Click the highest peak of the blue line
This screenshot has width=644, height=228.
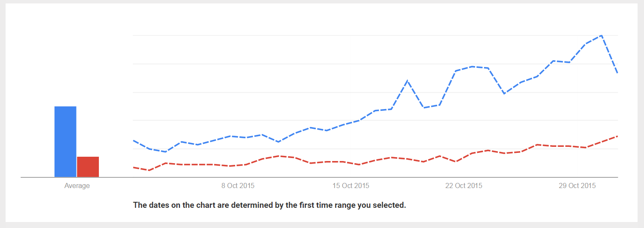601,36
